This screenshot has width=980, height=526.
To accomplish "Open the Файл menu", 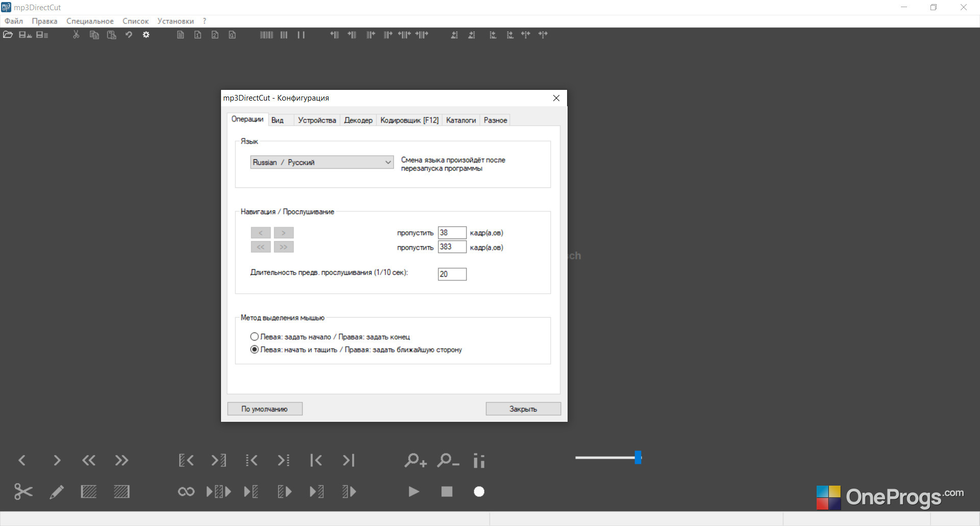I will (x=14, y=21).
